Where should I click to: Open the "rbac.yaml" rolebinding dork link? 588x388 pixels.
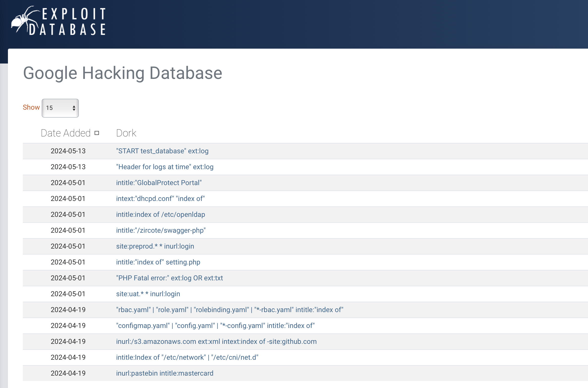point(230,310)
